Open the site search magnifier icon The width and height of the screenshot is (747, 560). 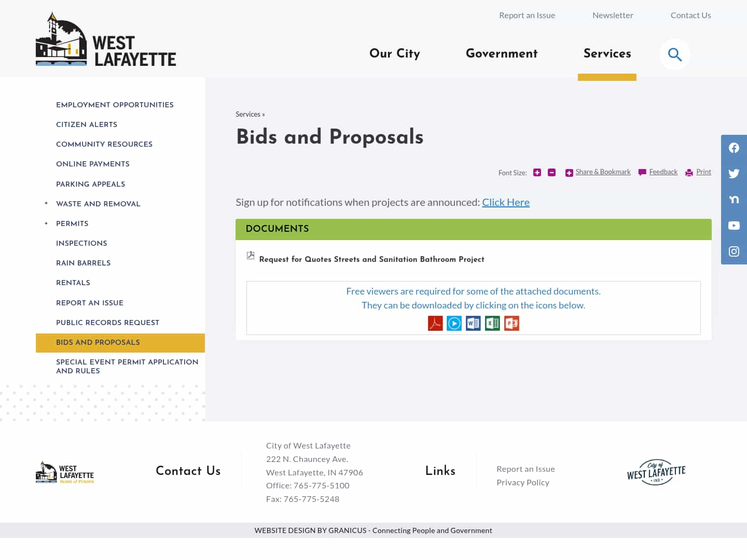(x=674, y=54)
